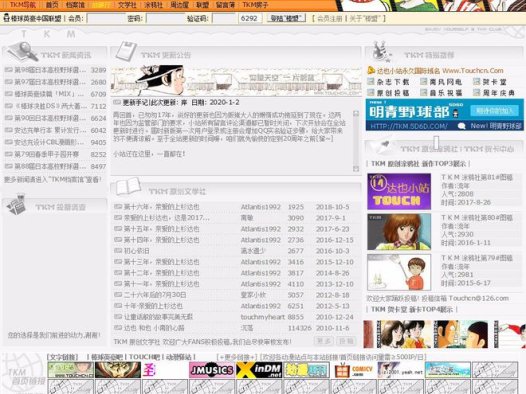Open the www.touchcn green link banner
Viewport: 526px width, 394px height.
70,370
